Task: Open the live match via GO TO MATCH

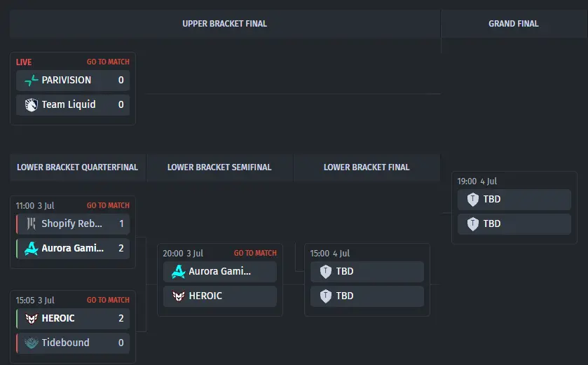Action: coord(108,62)
